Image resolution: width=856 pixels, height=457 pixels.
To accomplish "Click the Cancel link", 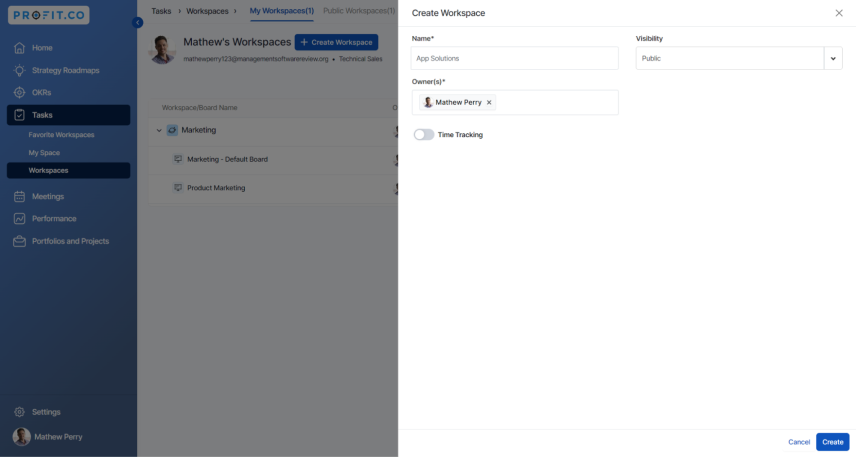I will (x=799, y=442).
